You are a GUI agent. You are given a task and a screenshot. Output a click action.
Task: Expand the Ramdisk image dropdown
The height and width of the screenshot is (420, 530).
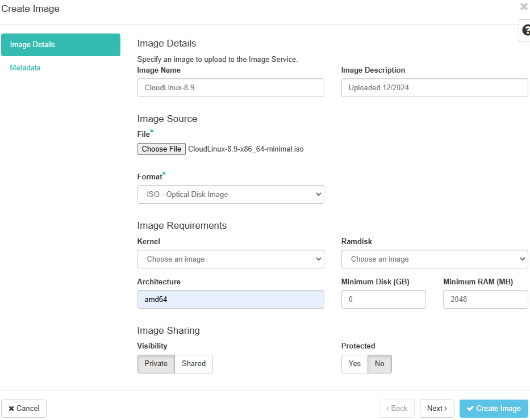(x=435, y=259)
